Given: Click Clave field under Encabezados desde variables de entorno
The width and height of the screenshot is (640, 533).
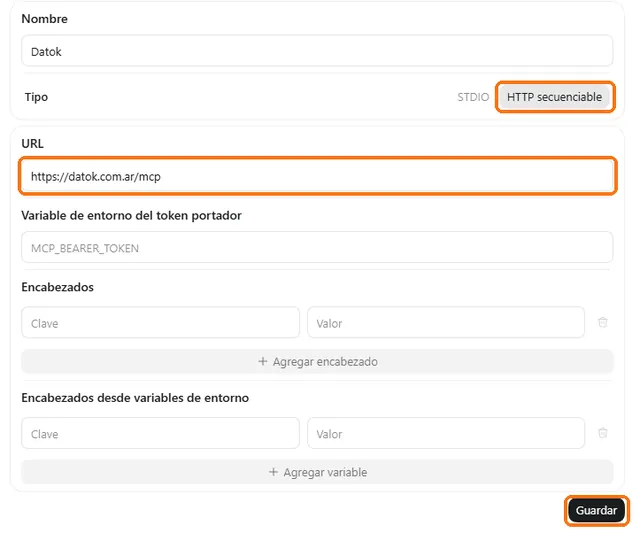Looking at the screenshot, I should 160,433.
